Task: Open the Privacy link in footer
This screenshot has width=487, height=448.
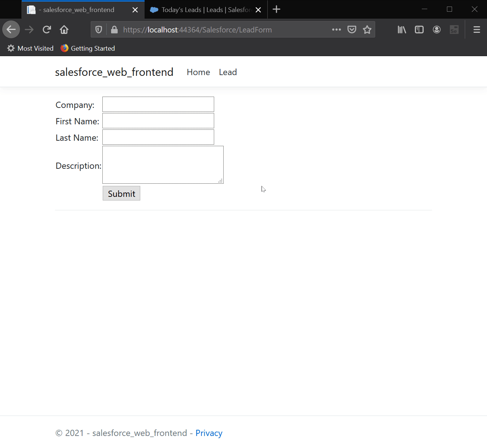Action: pos(209,433)
